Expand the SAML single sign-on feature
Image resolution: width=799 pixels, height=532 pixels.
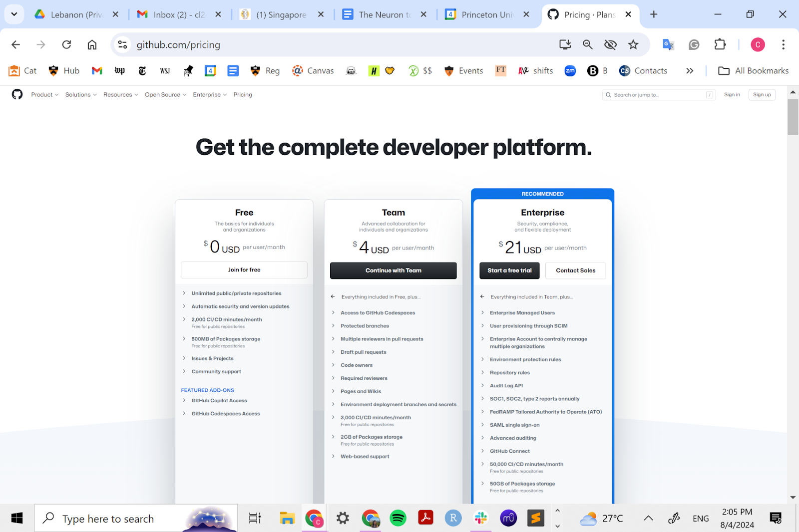point(510,425)
